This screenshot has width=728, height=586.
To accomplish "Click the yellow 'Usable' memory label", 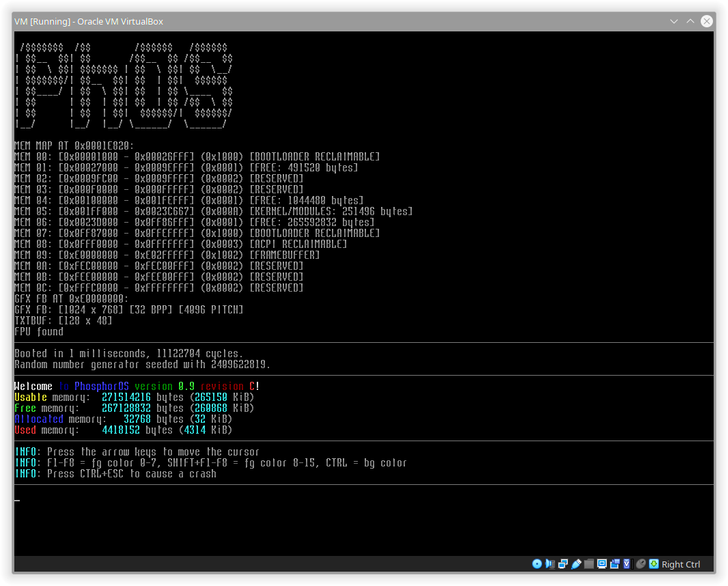I will point(31,397).
